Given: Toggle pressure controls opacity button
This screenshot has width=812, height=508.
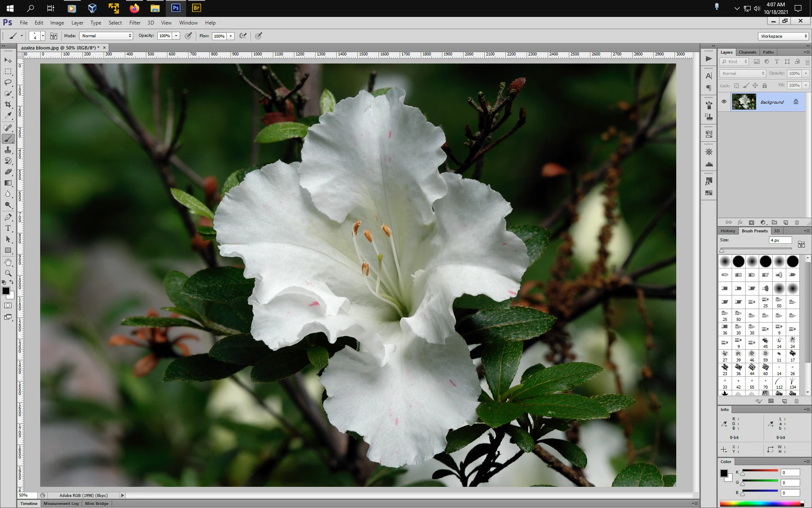Looking at the screenshot, I should tap(189, 36).
